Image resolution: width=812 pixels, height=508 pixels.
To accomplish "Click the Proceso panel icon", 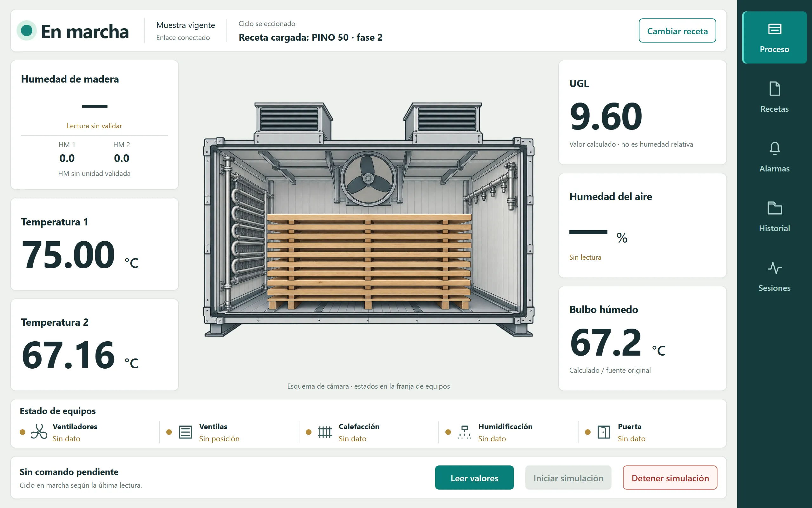I will click(775, 29).
